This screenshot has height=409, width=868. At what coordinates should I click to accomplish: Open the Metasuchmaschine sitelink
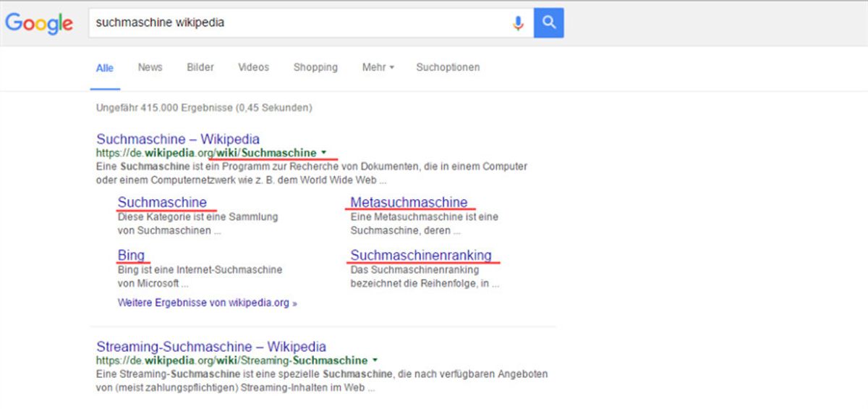pyautogui.click(x=409, y=202)
